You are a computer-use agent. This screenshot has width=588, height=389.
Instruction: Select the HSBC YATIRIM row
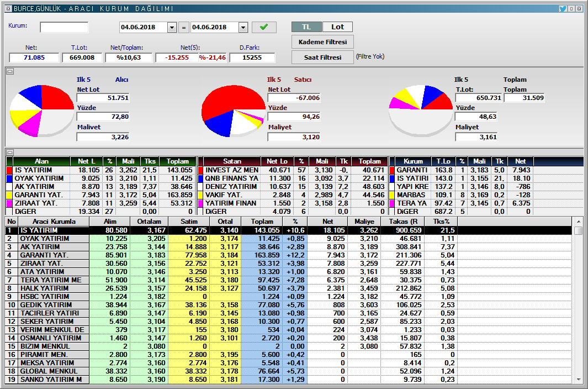288,297
